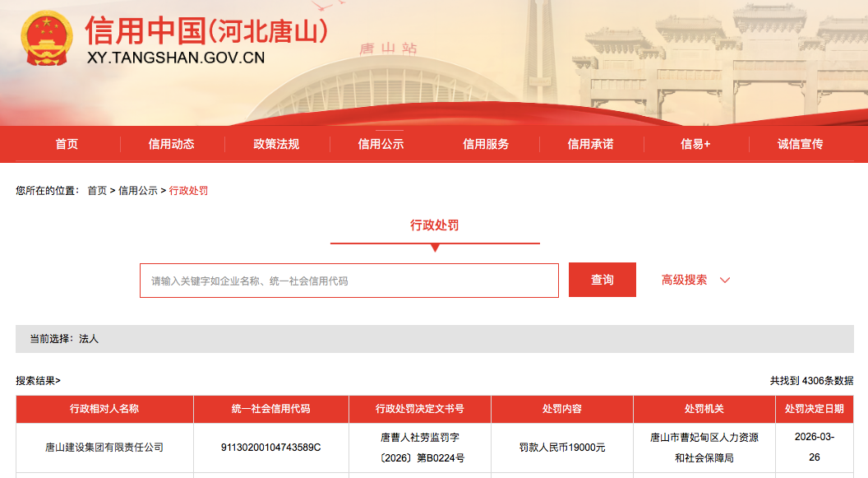Click 行政处罚 breadcrumb link
Viewport: 868px width, 478px height.
coord(188,191)
